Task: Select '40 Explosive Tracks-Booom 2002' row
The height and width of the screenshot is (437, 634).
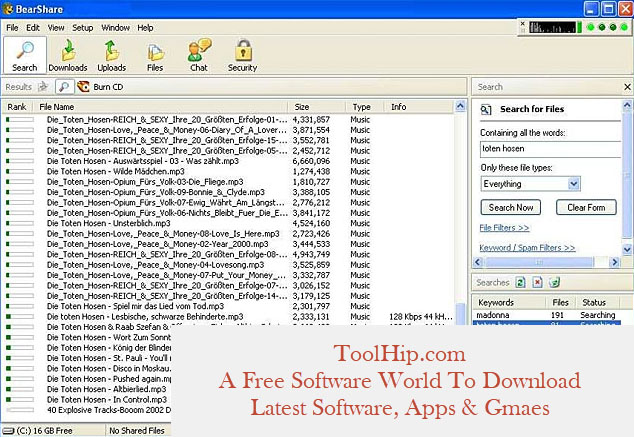Action: (87, 410)
